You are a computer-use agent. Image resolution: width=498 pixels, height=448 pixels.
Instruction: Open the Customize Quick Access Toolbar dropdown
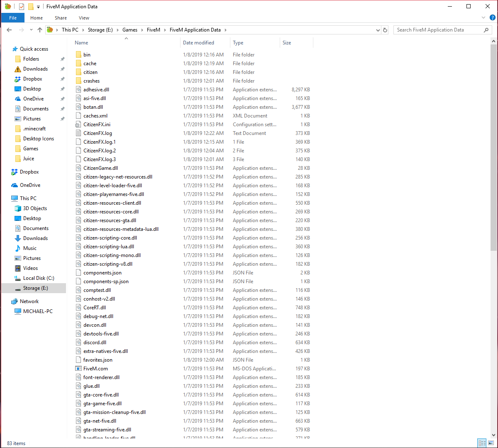tap(38, 7)
